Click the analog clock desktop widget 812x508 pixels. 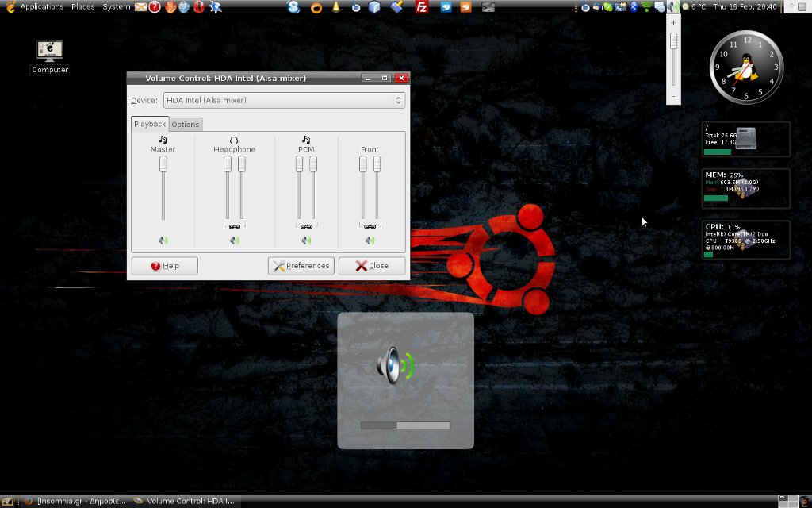pyautogui.click(x=746, y=67)
